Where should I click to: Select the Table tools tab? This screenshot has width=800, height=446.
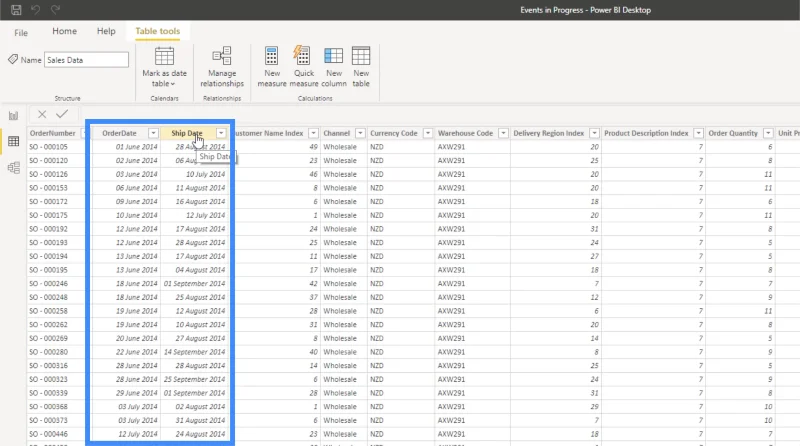click(158, 31)
